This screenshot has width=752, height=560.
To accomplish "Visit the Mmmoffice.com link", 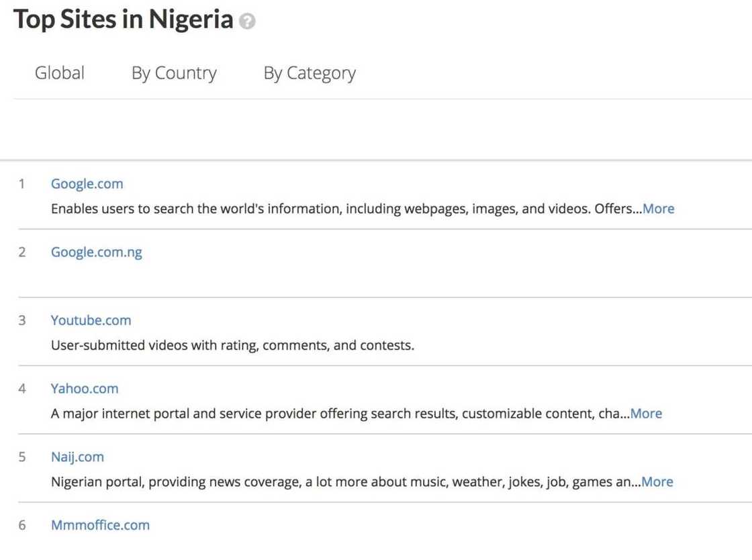I will [100, 525].
